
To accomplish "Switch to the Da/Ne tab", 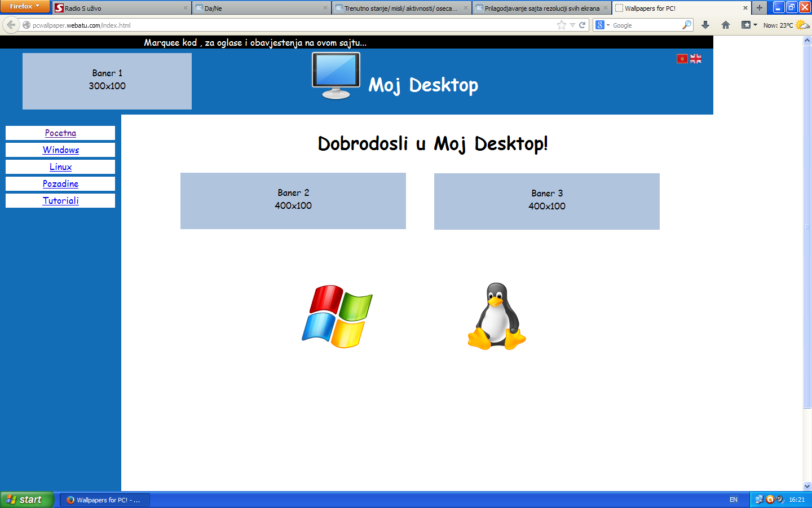I will [262, 8].
